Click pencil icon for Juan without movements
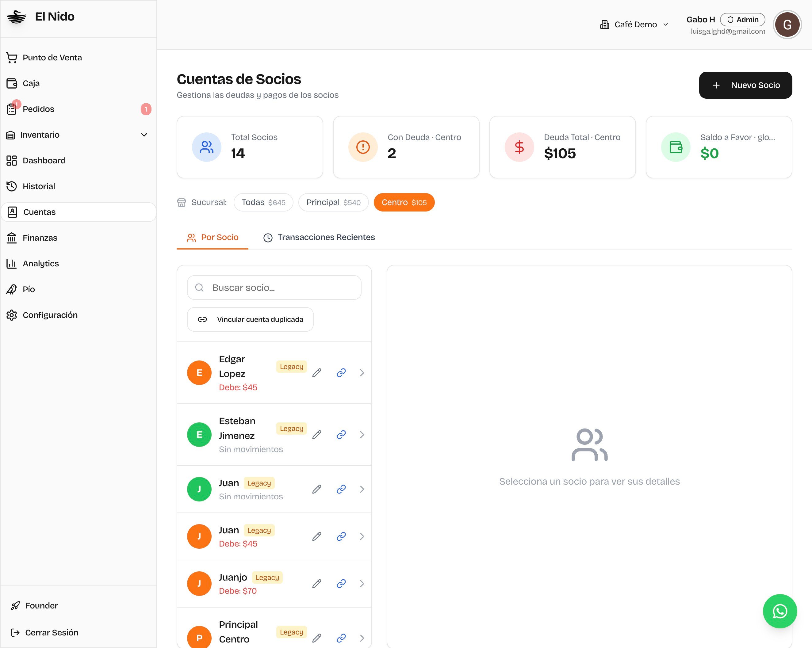Image resolution: width=812 pixels, height=648 pixels. point(317,489)
